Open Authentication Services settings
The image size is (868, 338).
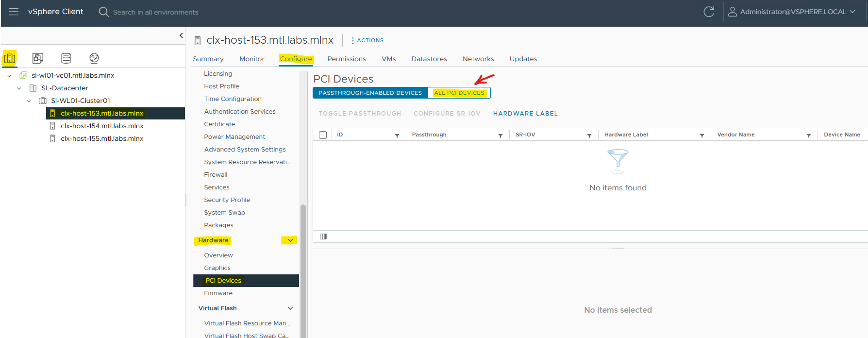[240, 112]
